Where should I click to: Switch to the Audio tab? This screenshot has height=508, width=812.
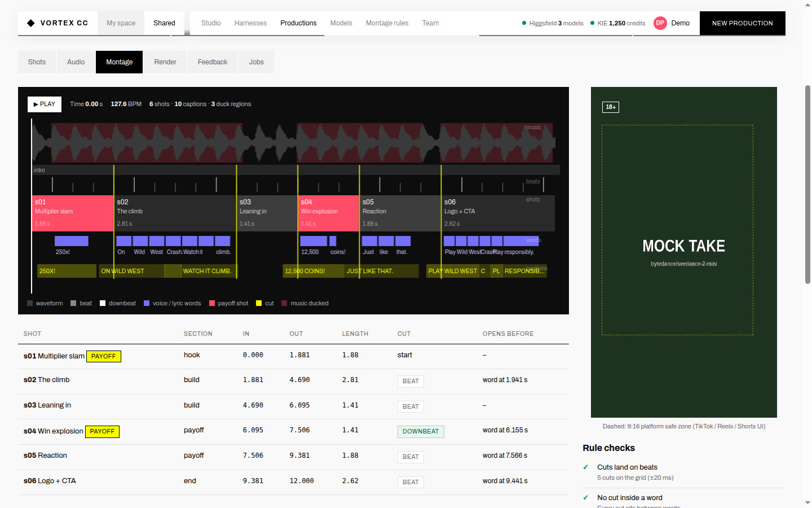76,62
